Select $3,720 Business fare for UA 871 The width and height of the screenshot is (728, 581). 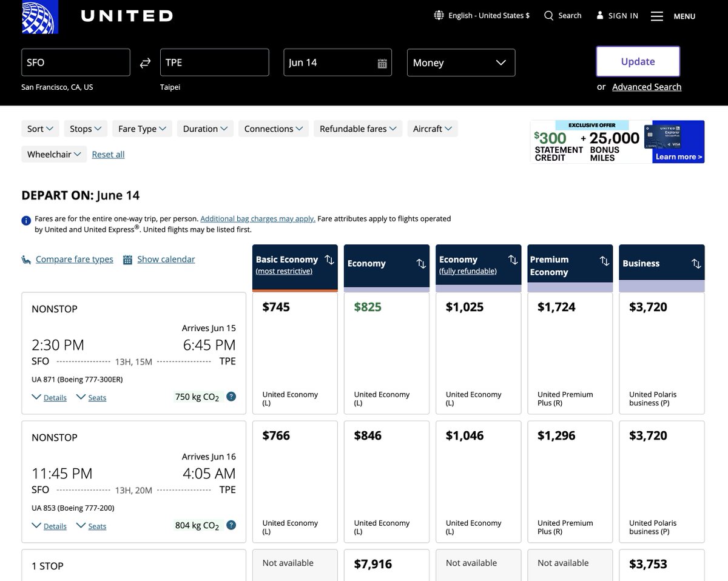pos(662,353)
